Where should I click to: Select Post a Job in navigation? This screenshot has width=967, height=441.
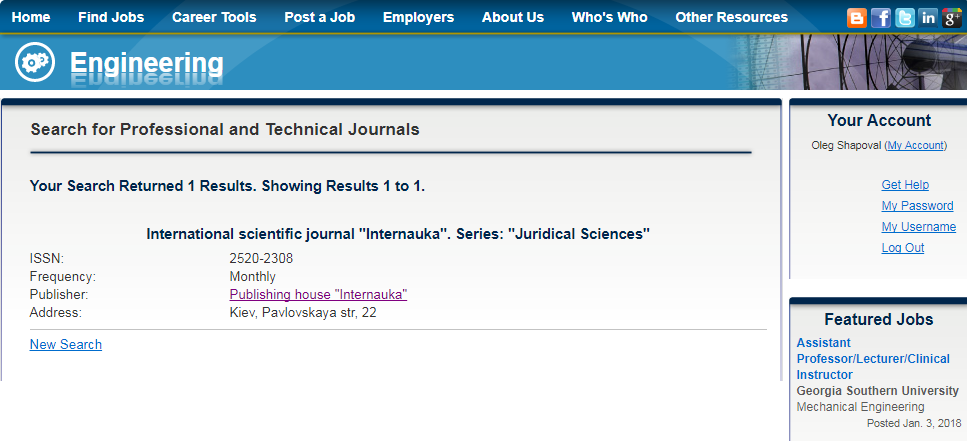[x=319, y=17]
